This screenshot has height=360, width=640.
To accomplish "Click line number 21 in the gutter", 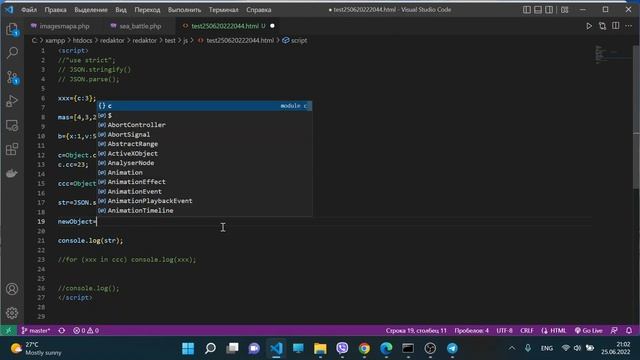I will coord(41,240).
